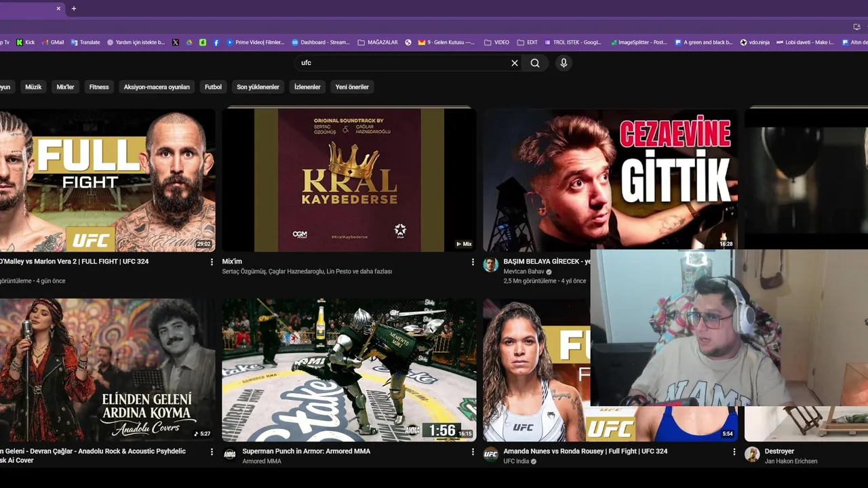Go to the UFC India channel name link
Viewport: 868px width, 488px height.
[x=516, y=462]
